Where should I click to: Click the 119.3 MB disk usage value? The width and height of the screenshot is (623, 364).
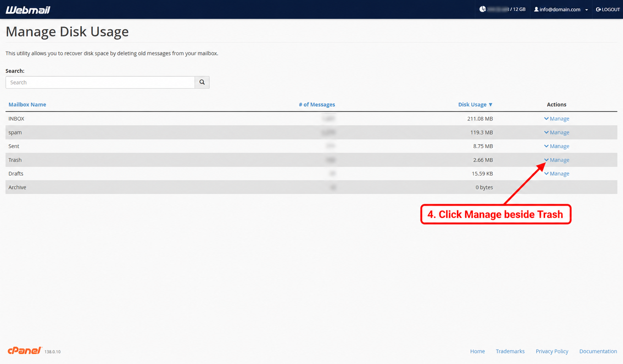tap(482, 132)
